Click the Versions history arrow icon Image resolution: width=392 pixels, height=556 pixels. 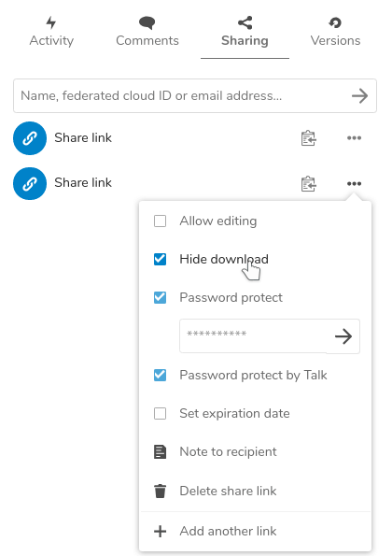(335, 22)
